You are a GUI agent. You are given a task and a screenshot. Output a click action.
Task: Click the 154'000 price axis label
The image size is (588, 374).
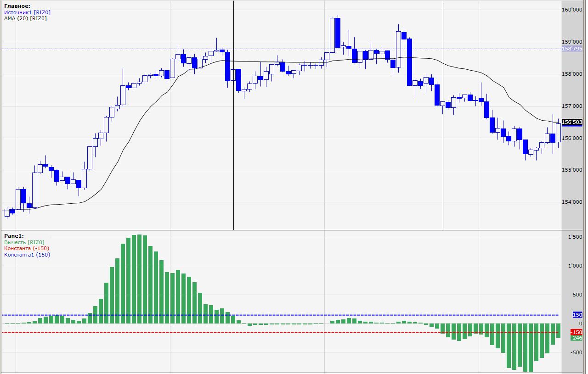pos(573,202)
